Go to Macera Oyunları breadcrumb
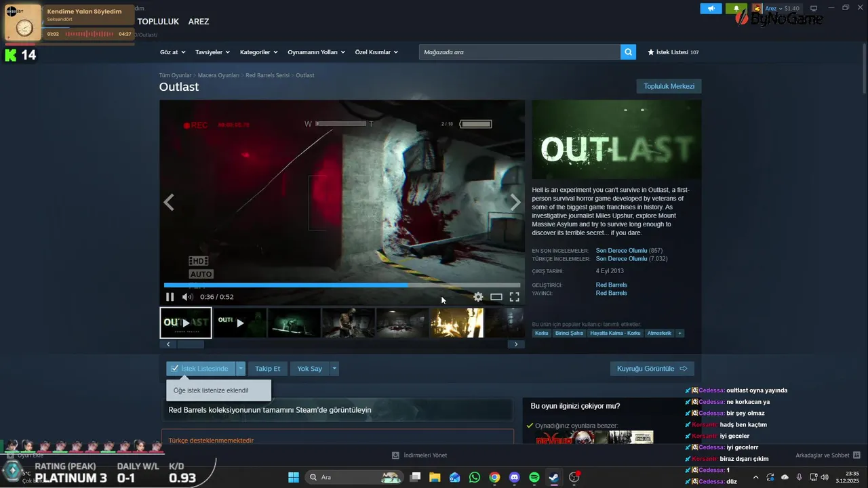Screen dimensions: 868x488 pyautogui.click(x=218, y=75)
